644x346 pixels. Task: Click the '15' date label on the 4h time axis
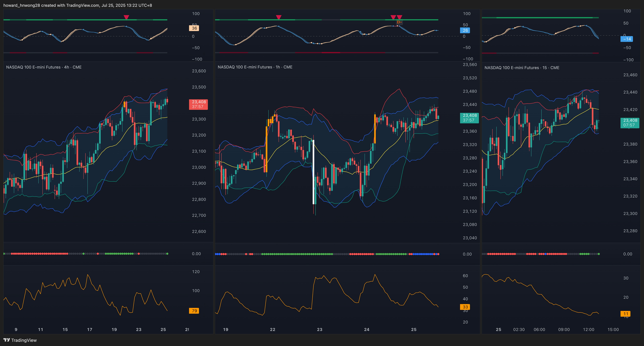coord(65,330)
